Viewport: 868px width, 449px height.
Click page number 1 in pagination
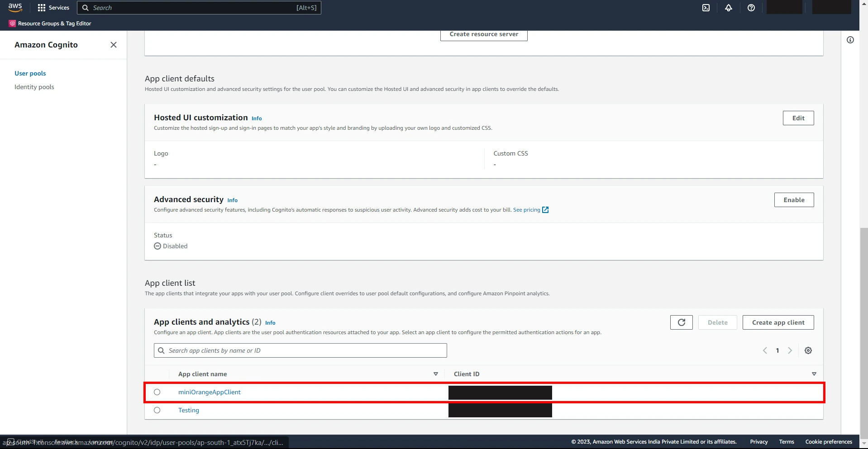[777, 350]
